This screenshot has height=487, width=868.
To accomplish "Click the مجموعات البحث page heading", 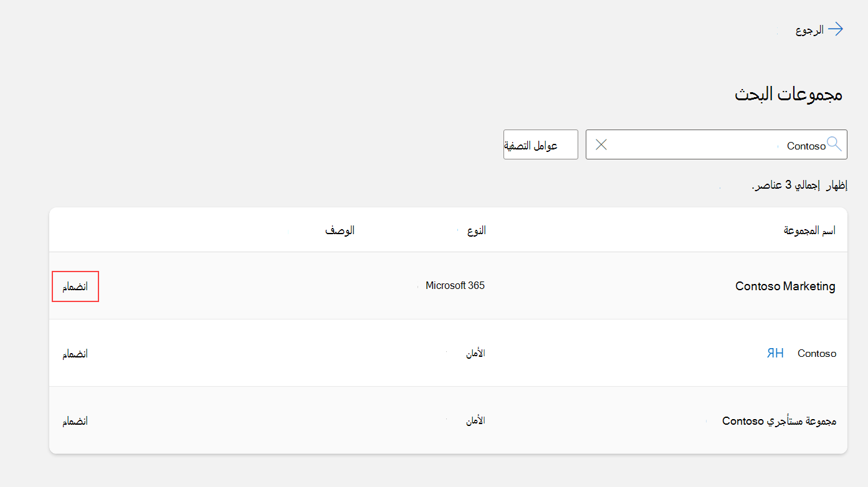I will point(788,94).
